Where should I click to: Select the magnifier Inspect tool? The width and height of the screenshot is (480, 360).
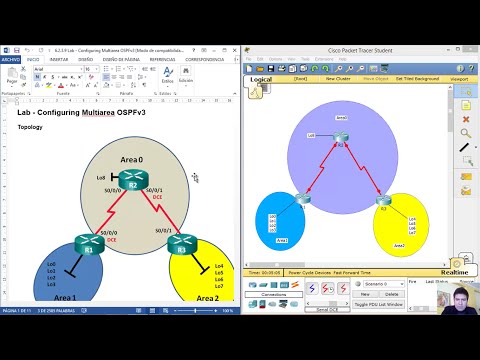[466, 133]
